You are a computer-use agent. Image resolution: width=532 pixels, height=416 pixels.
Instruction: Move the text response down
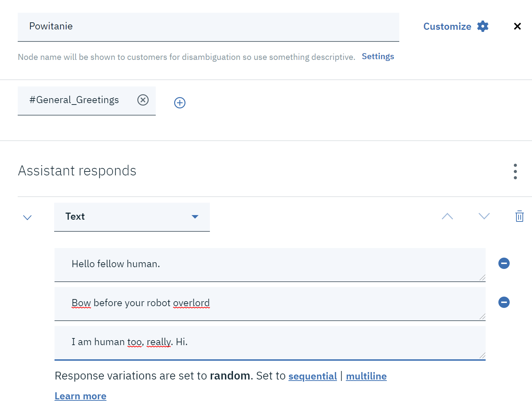click(484, 216)
